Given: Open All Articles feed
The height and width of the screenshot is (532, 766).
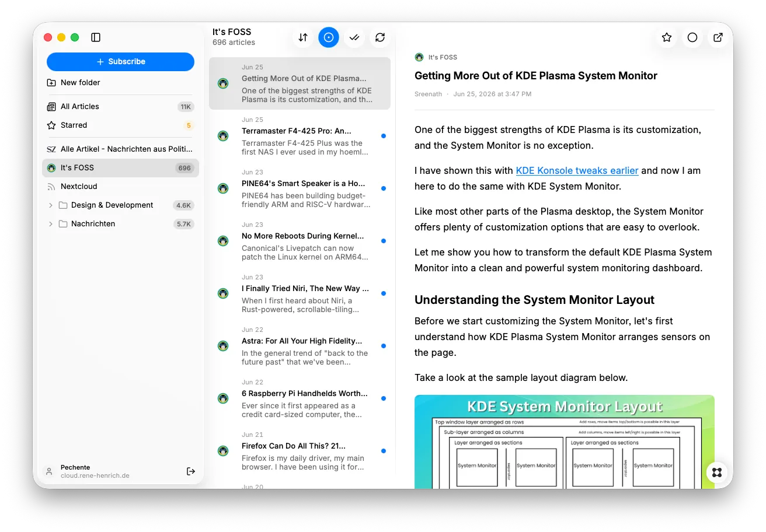Looking at the screenshot, I should pos(120,107).
